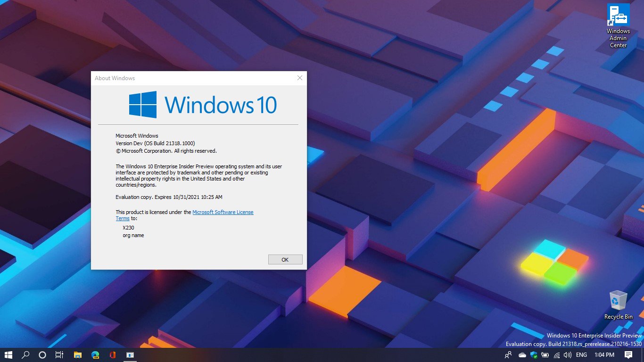
Task: Click the "X230" licensee name
Action: [128, 228]
